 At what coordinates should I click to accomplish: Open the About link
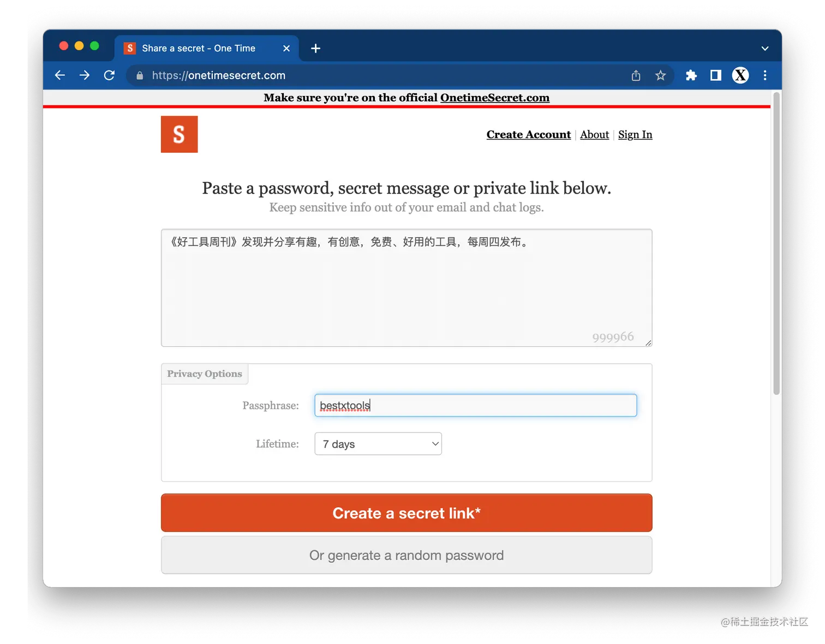pos(594,135)
